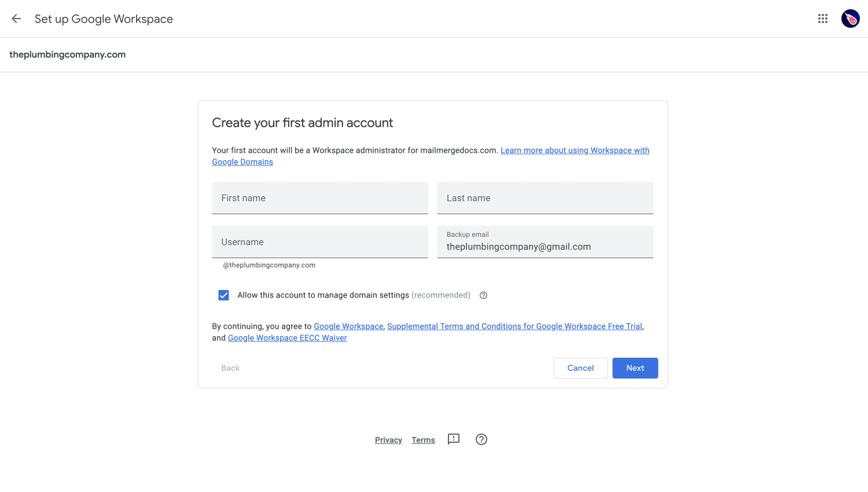Click the greyed Back button
Image resolution: width=868 pixels, height=492 pixels.
(x=230, y=368)
